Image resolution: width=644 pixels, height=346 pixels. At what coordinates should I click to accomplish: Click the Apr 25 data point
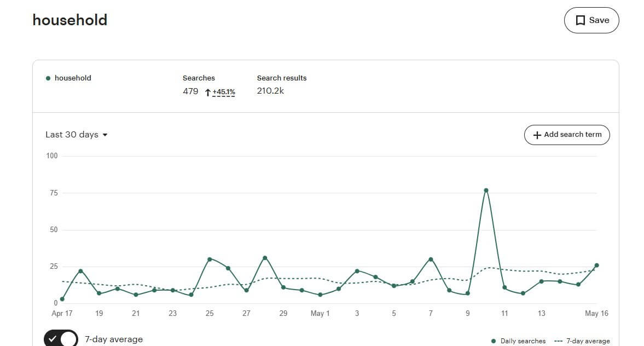pyautogui.click(x=210, y=259)
